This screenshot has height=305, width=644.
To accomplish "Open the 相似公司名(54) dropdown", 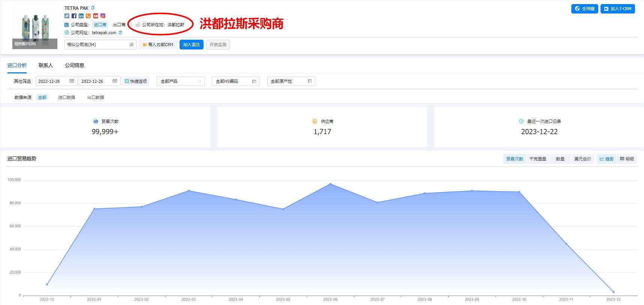I will (100, 45).
